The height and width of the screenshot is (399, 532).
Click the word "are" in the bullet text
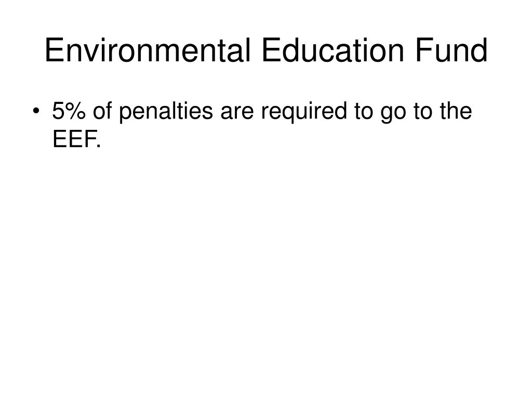(237, 113)
